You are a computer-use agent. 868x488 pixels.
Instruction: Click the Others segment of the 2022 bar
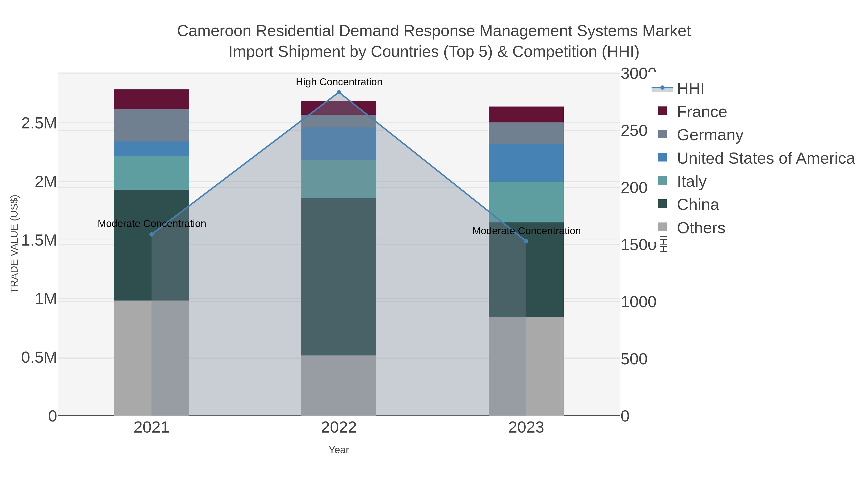point(339,385)
